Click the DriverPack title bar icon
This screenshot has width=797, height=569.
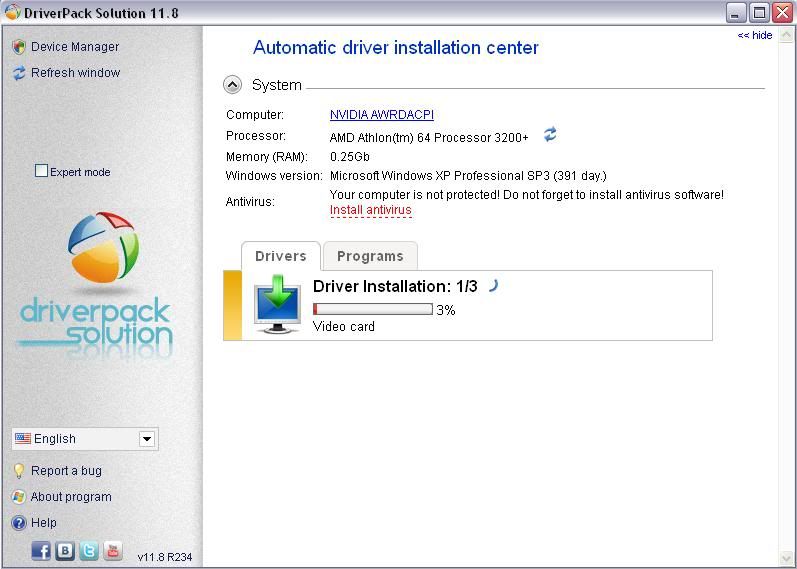tap(13, 12)
